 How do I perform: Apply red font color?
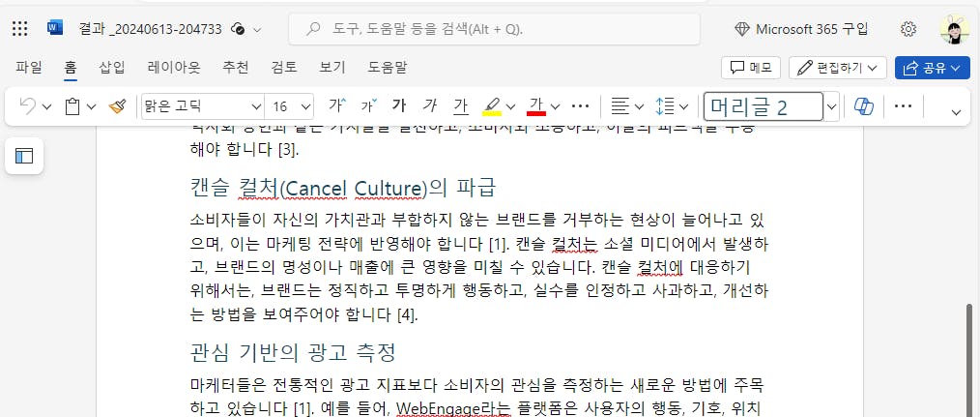536,106
